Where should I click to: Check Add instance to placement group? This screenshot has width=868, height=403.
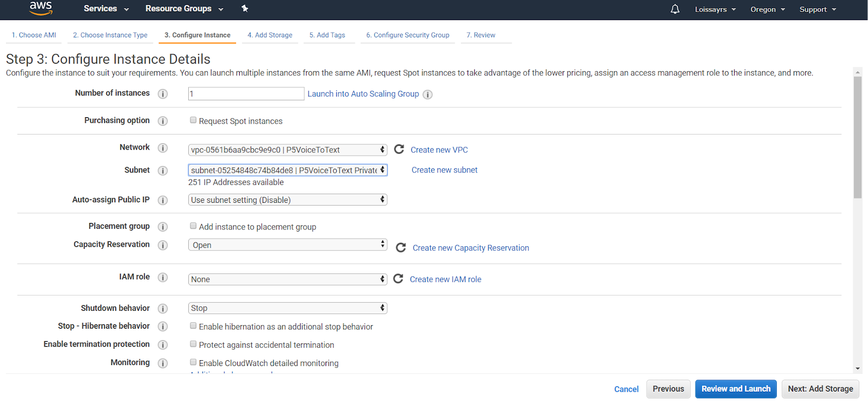point(193,226)
